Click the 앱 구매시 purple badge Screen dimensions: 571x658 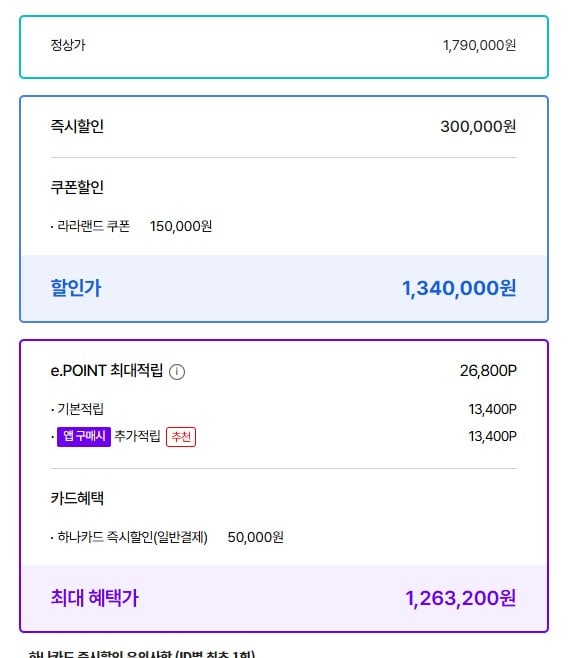point(84,436)
